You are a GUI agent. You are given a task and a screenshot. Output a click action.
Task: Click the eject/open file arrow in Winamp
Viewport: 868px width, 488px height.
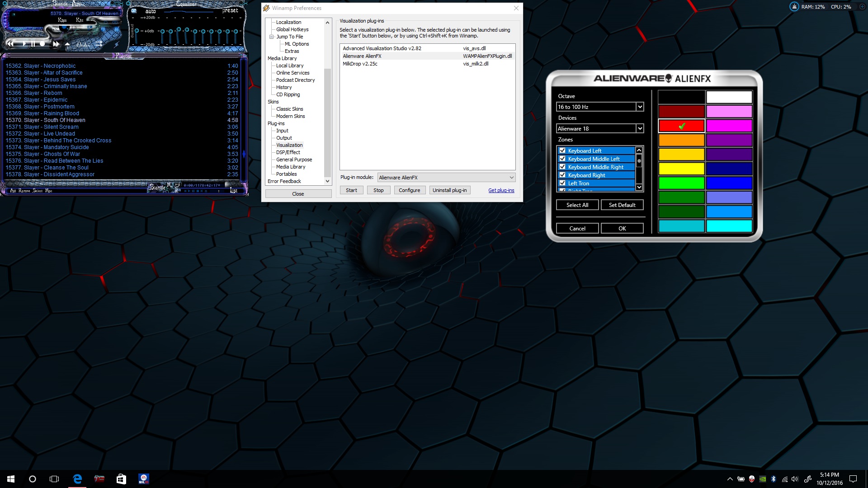[x=67, y=44]
